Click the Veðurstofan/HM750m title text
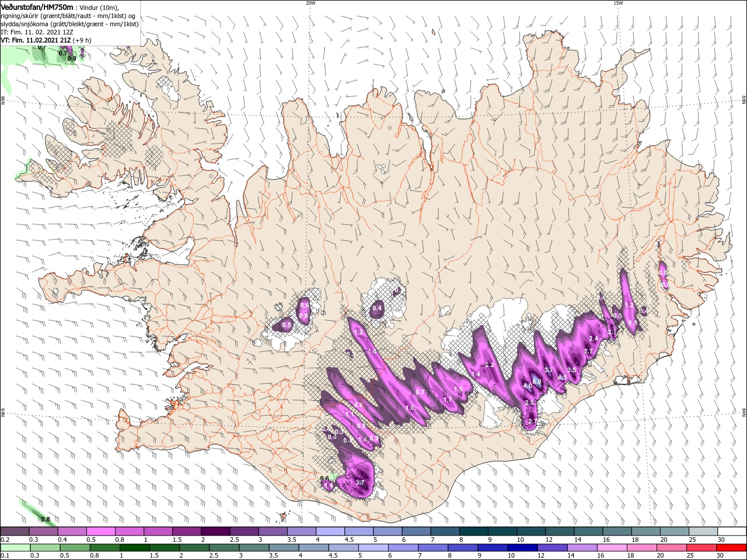The image size is (747, 560). click(x=37, y=7)
